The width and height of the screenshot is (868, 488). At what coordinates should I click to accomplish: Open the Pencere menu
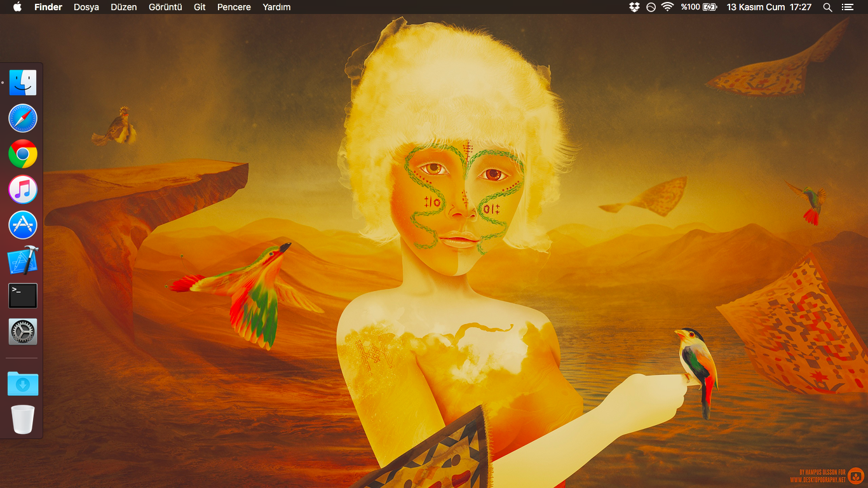click(x=234, y=7)
